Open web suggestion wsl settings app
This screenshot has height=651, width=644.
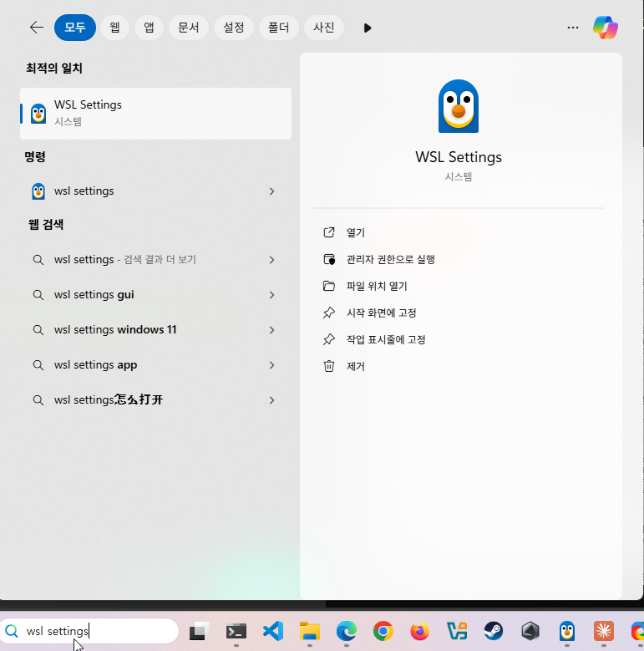pos(155,365)
